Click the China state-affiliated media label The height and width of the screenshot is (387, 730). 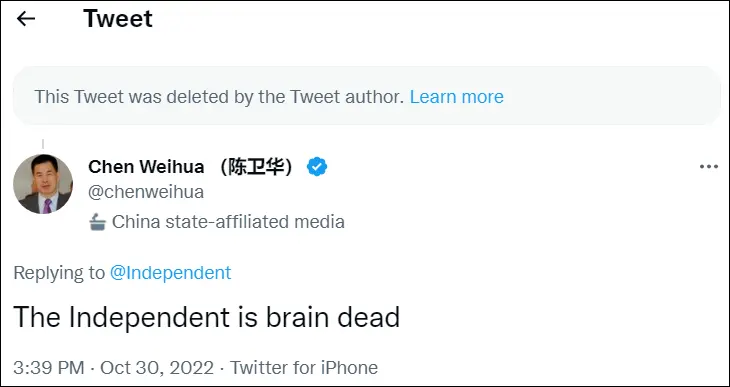tap(228, 222)
